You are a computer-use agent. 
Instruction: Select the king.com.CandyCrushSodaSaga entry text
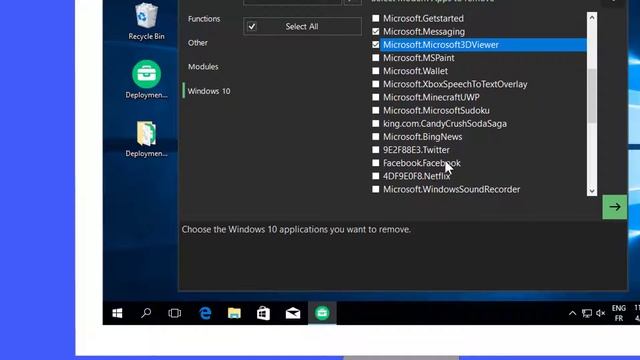444,124
